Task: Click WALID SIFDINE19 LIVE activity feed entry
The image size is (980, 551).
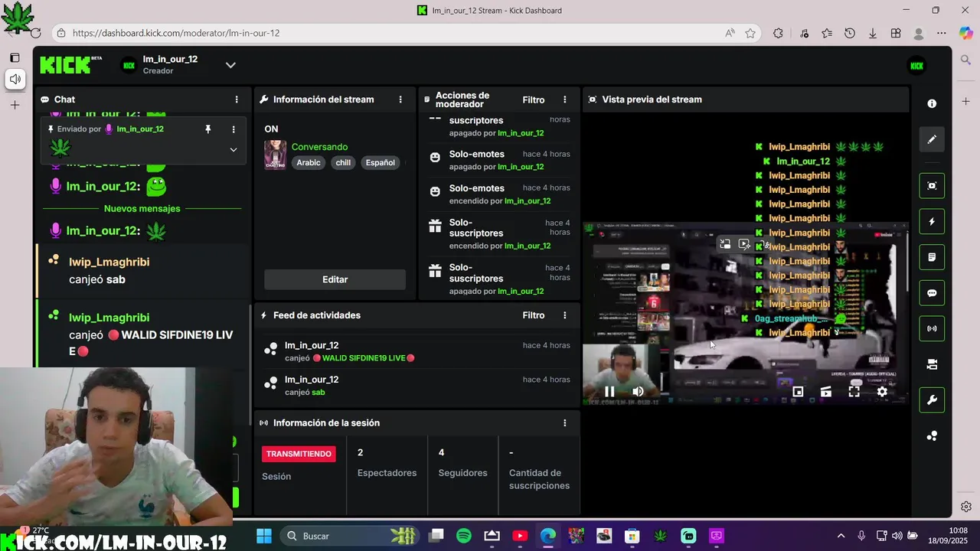Action: (x=416, y=351)
